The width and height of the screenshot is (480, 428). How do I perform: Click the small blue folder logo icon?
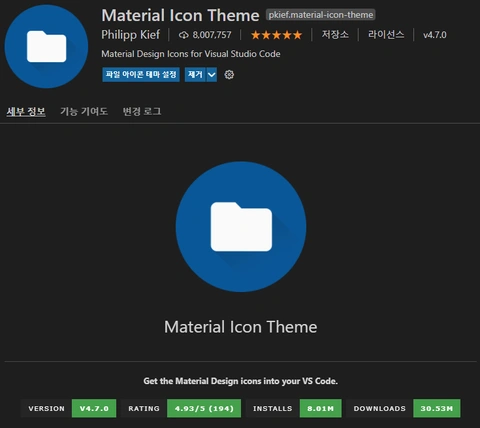pyautogui.click(x=46, y=46)
